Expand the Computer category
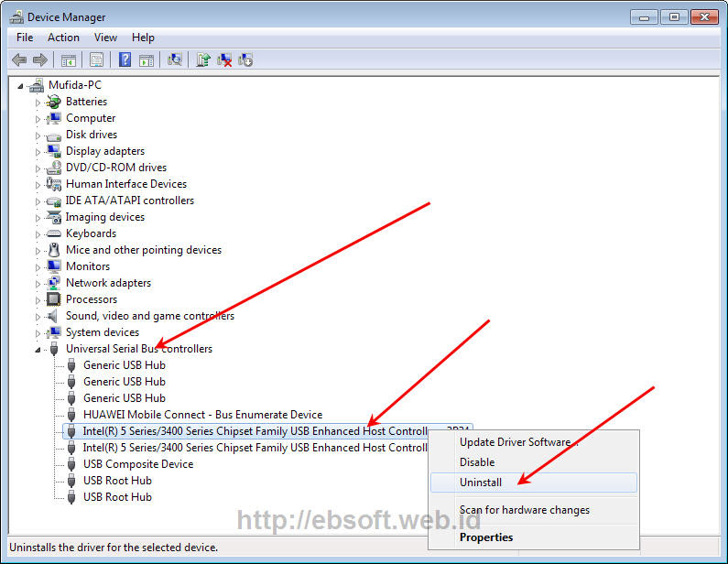This screenshot has width=728, height=564. [x=38, y=119]
